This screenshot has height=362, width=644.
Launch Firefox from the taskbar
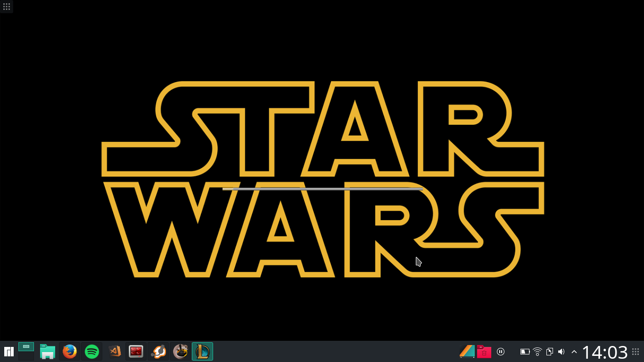point(70,352)
